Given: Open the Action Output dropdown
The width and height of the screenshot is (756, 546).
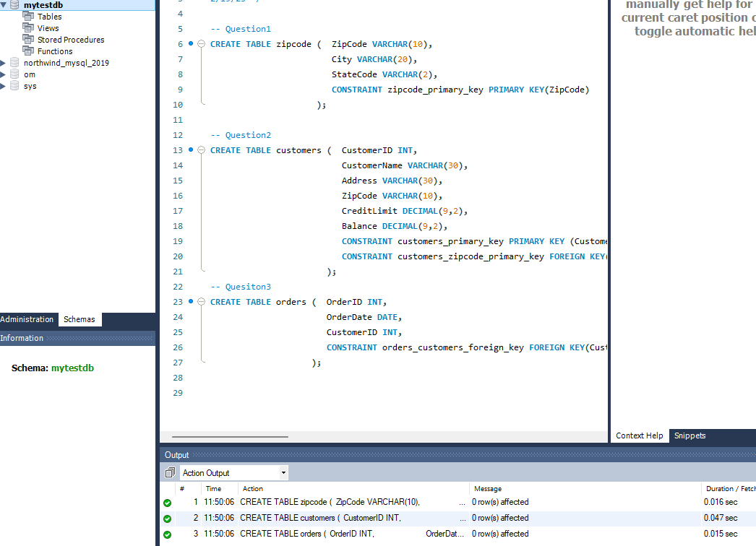Looking at the screenshot, I should coord(283,473).
